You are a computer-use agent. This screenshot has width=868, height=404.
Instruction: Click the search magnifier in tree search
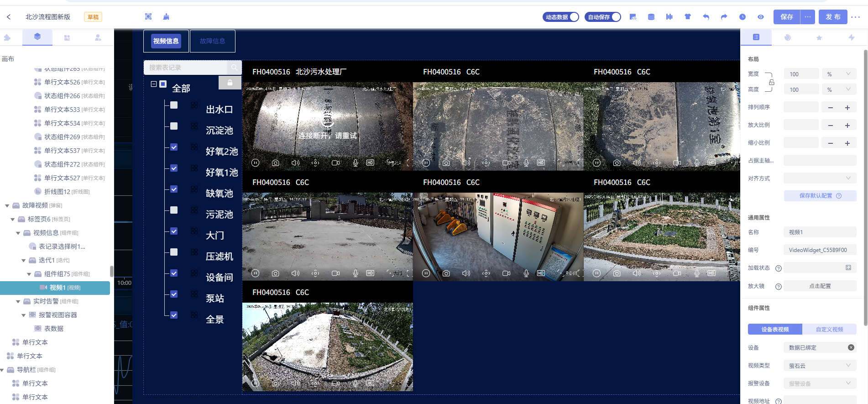pyautogui.click(x=234, y=67)
